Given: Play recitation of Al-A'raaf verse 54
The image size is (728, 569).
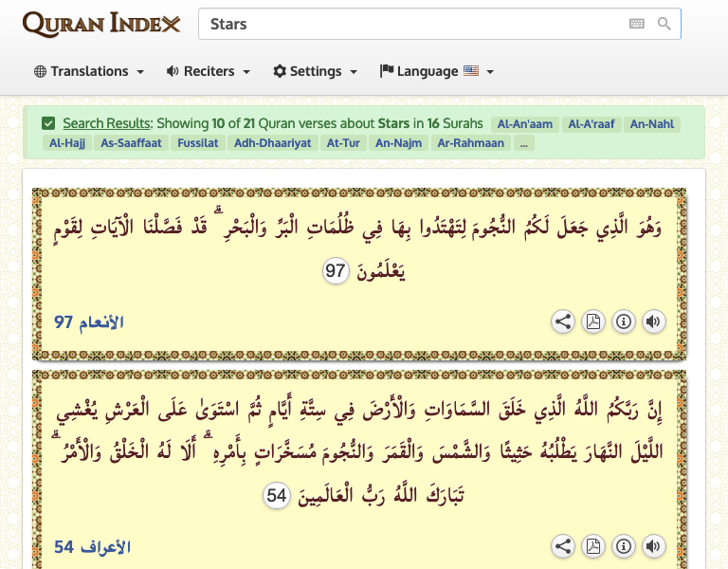Looking at the screenshot, I should tap(653, 546).
